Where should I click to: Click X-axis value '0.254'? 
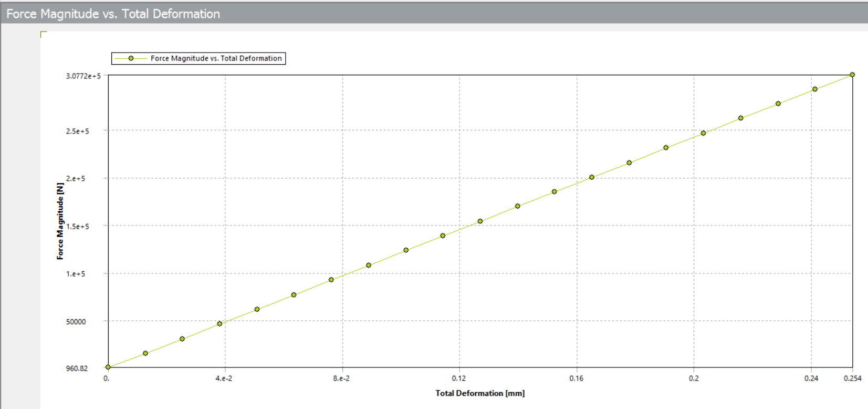pos(853,379)
